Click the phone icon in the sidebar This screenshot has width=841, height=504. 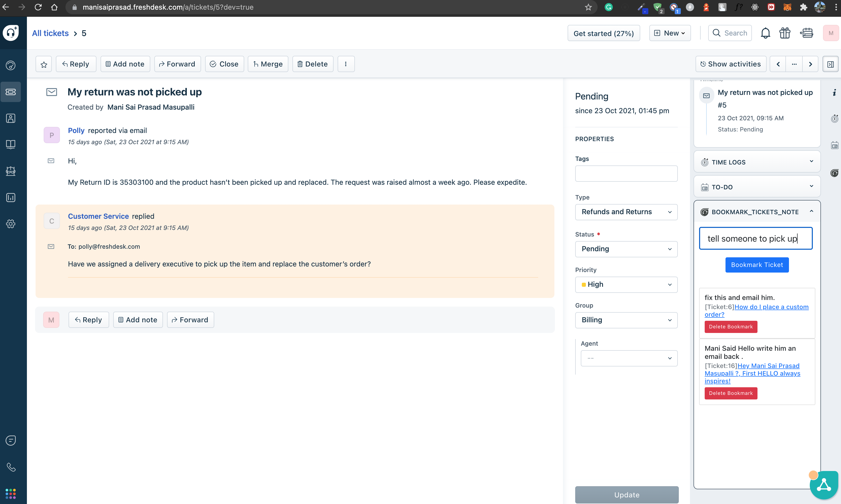point(11,467)
